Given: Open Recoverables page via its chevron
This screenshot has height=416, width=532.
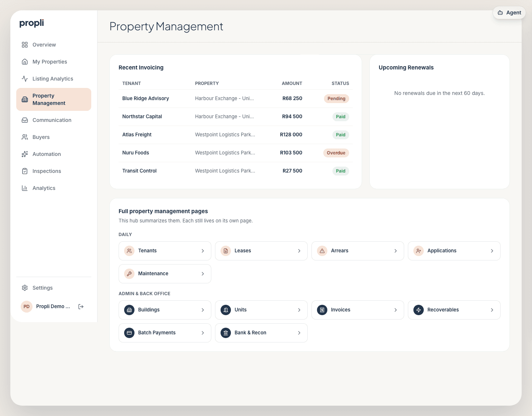Looking at the screenshot, I should click(492, 310).
